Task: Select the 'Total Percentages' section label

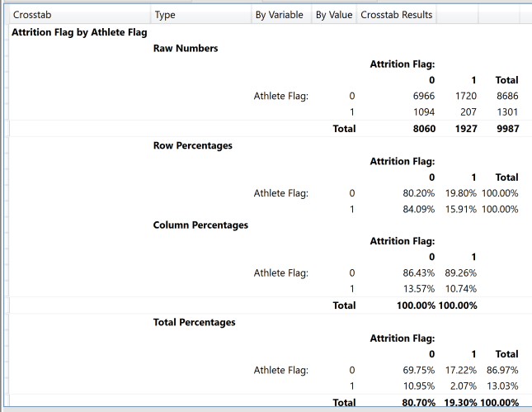Action: (194, 322)
